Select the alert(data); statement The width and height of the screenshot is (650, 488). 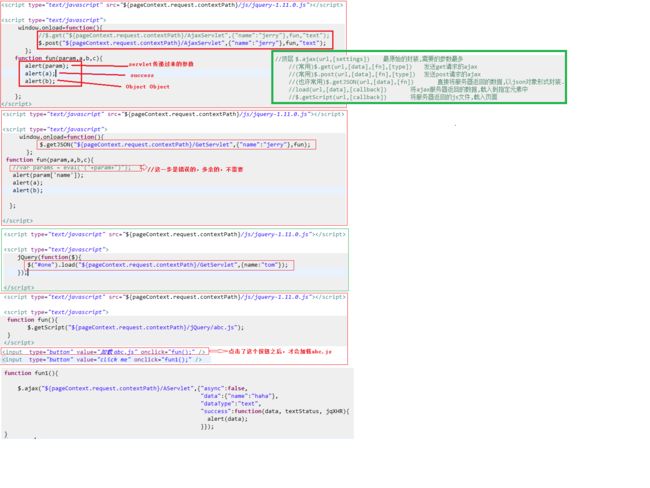[x=228, y=419]
